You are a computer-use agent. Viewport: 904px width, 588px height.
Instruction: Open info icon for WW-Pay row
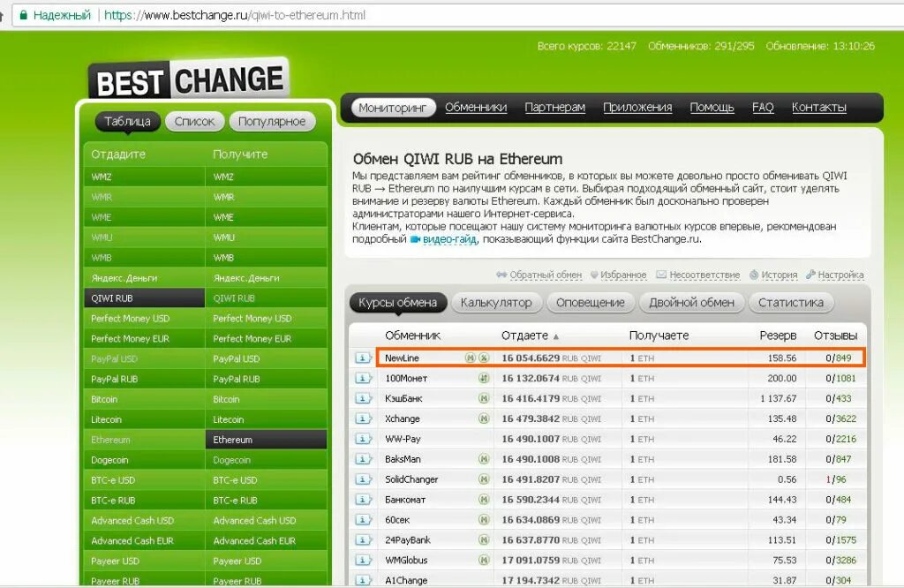click(363, 439)
